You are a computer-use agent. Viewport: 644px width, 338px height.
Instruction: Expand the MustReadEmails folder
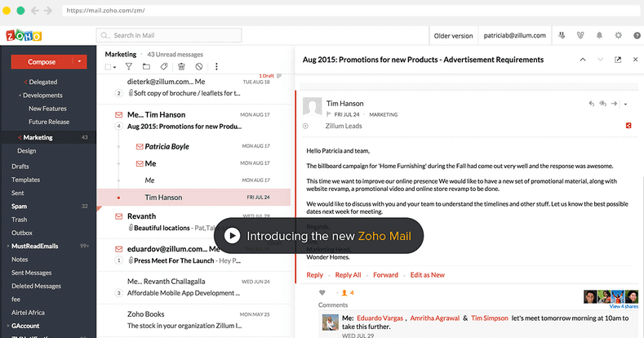(8, 246)
